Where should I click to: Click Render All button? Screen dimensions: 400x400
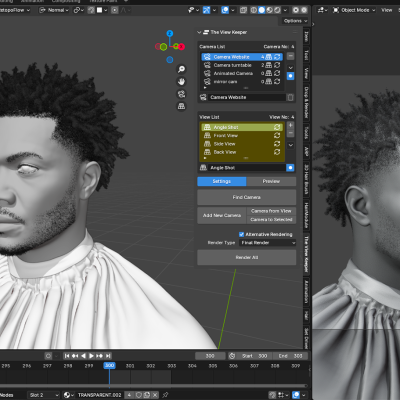coord(247,258)
